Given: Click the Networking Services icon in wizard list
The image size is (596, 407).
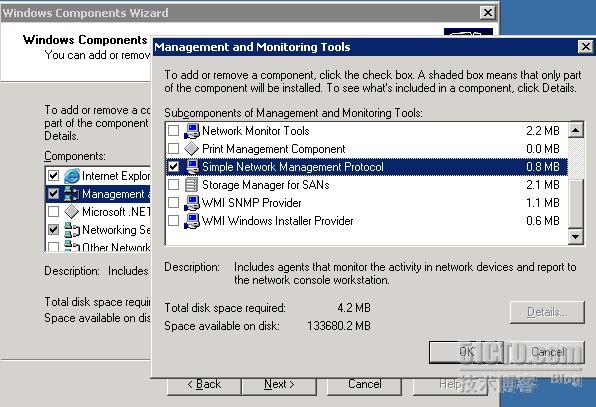Looking at the screenshot, I should tap(71, 230).
